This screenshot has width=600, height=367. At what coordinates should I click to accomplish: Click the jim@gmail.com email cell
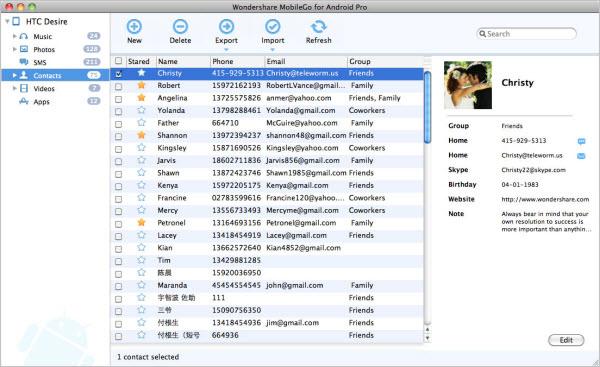292,323
